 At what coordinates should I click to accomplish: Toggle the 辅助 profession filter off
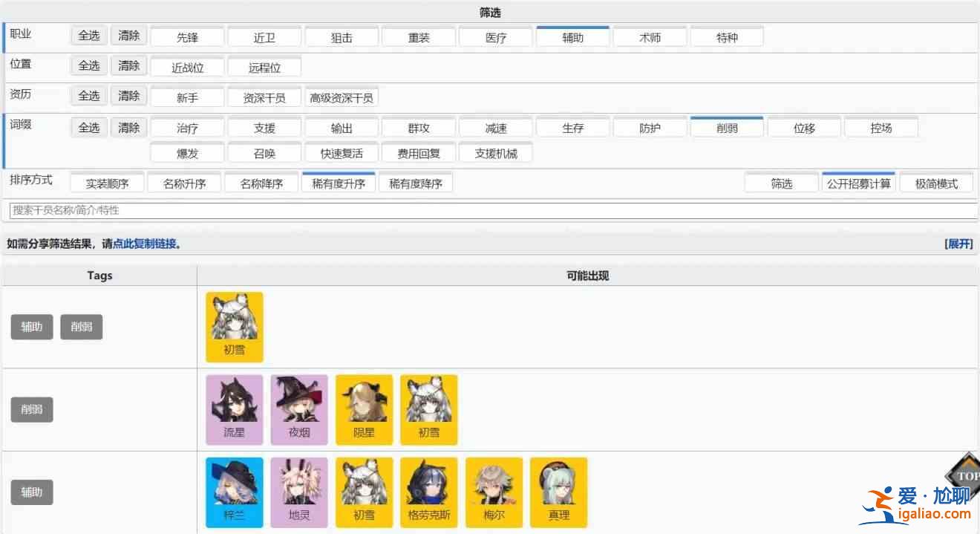click(572, 37)
